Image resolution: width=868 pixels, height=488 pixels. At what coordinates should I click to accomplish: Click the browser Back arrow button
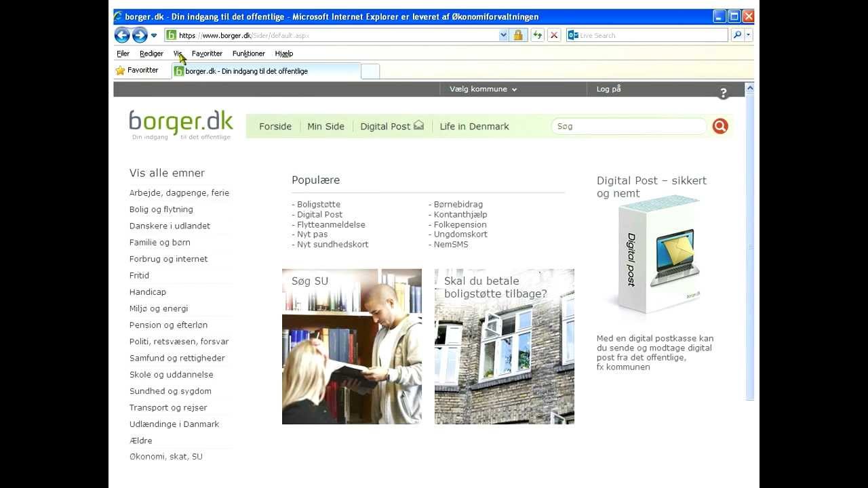(x=122, y=35)
